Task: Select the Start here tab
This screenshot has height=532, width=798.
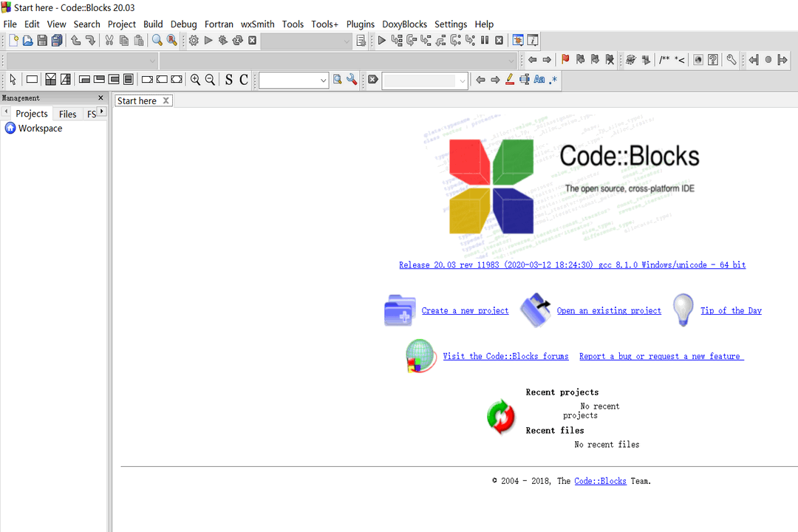Action: click(x=137, y=100)
